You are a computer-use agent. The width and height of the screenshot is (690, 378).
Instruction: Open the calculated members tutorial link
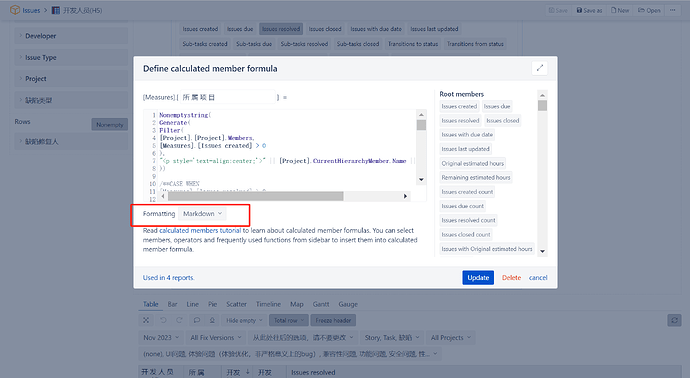[x=200, y=230]
